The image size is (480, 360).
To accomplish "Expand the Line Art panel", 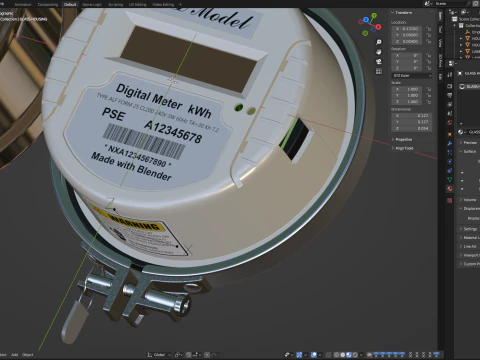I will pyautogui.click(x=469, y=246).
